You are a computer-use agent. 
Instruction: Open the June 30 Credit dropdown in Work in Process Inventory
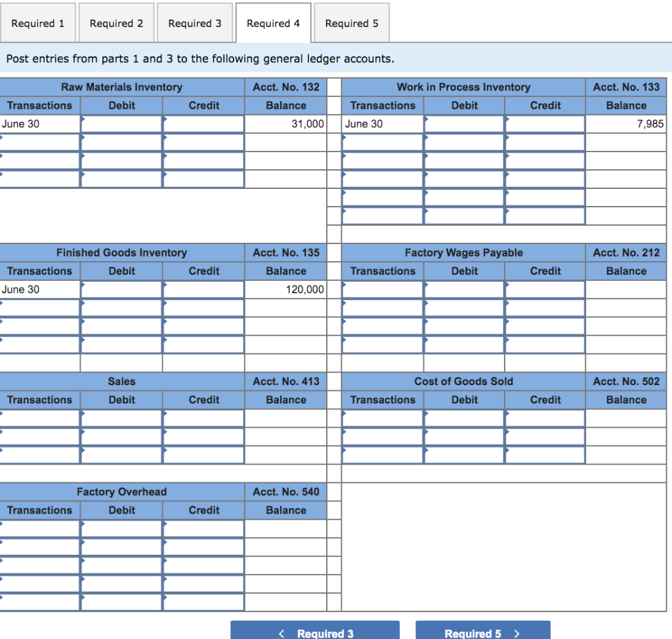coord(545,123)
